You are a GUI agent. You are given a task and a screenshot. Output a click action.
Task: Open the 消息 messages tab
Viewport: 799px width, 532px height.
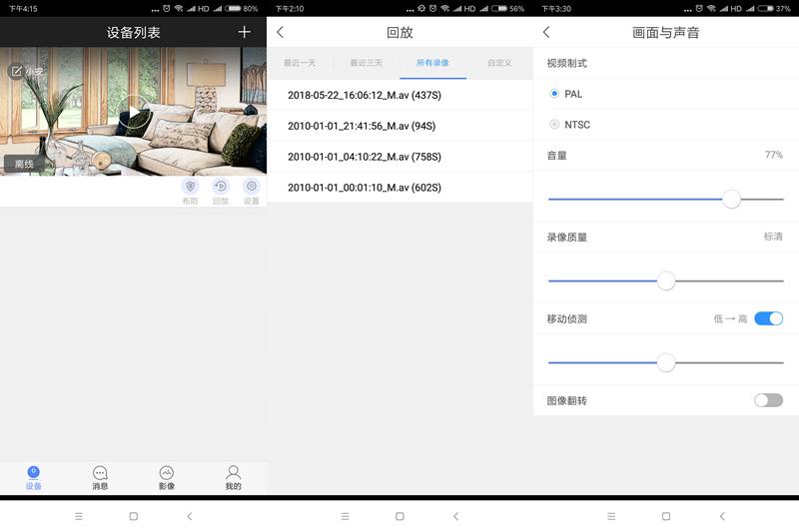(100, 478)
